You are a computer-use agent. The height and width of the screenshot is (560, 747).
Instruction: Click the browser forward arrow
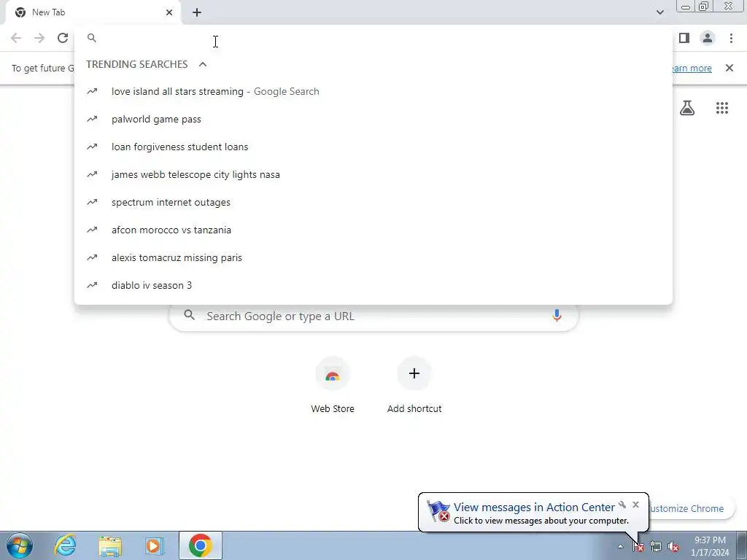[39, 38]
